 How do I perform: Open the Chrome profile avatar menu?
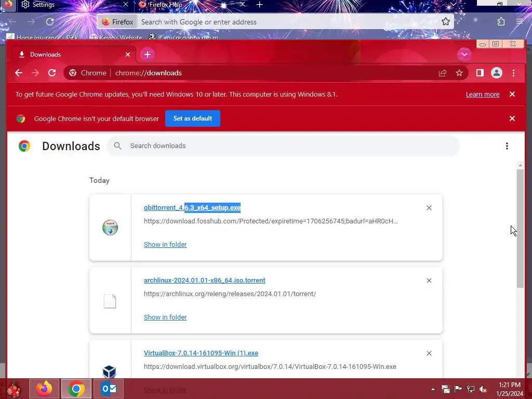point(496,73)
